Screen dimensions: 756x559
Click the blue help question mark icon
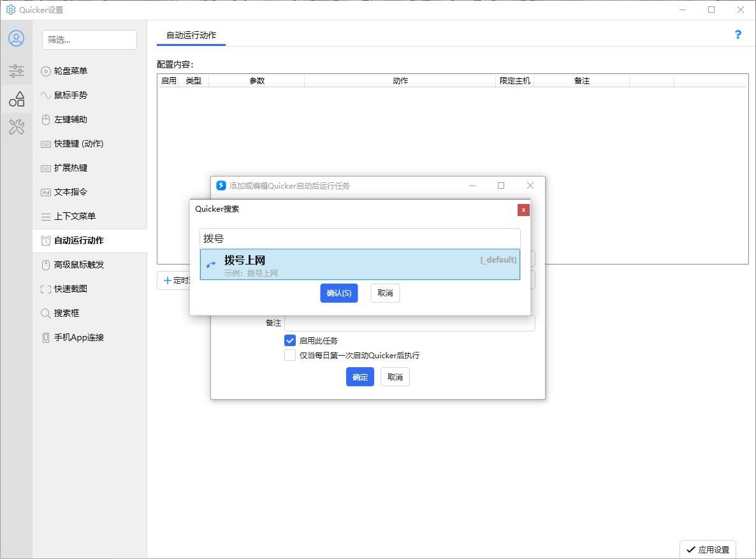coord(738,34)
